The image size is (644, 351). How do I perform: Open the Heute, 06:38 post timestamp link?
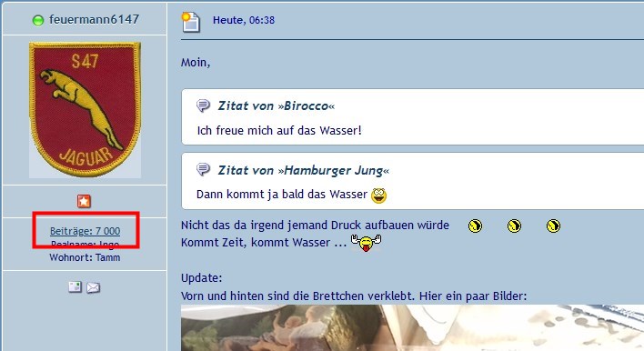click(x=244, y=20)
